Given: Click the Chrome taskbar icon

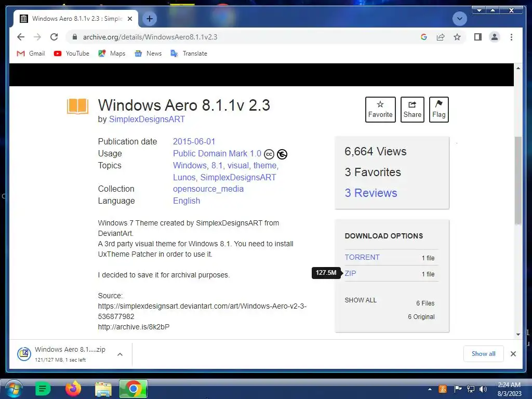Looking at the screenshot, I should pos(134,389).
